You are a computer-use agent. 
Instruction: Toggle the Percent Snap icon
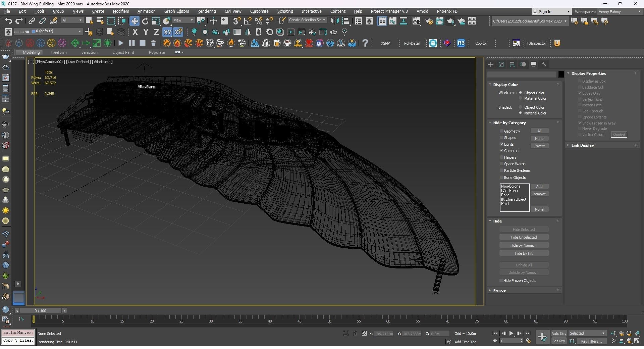point(259,21)
